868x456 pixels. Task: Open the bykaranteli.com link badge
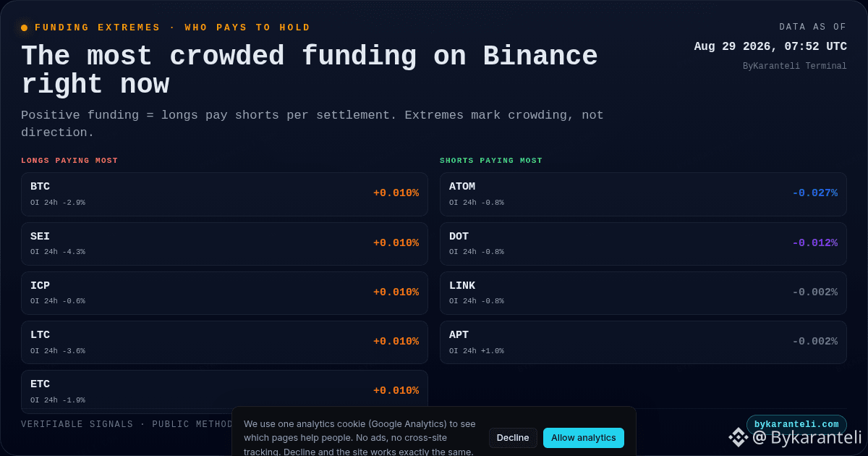(x=796, y=425)
